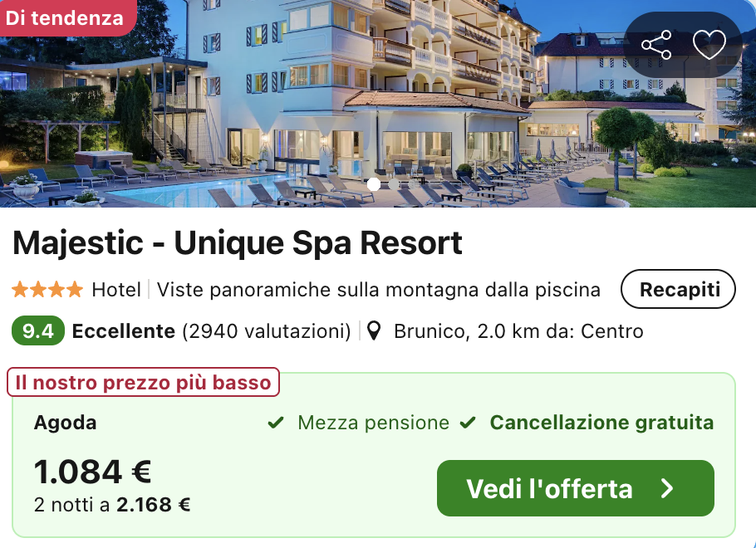Click the map pin location icon

pos(374,331)
